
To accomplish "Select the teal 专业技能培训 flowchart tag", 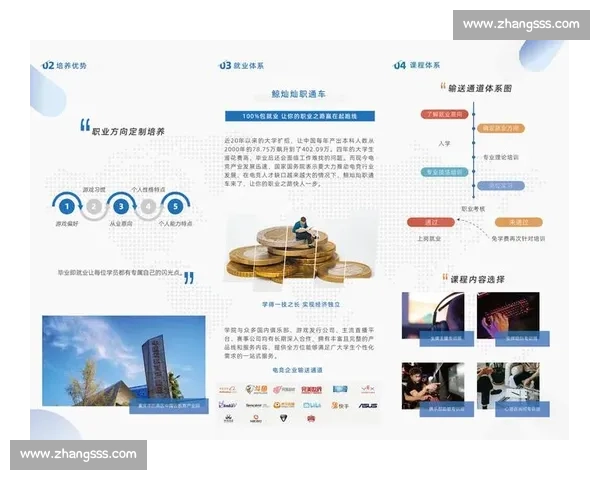I will [x=444, y=172].
